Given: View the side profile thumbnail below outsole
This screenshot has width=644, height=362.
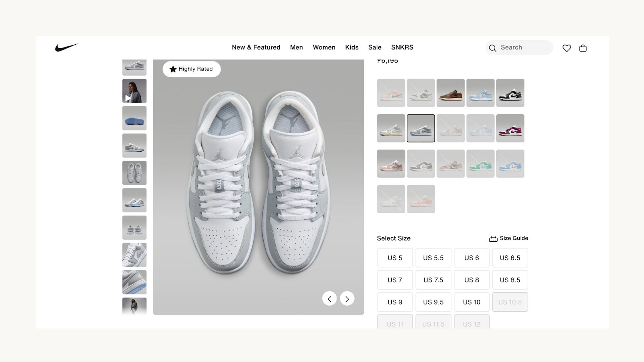Looking at the screenshot, I should pyautogui.click(x=134, y=146).
